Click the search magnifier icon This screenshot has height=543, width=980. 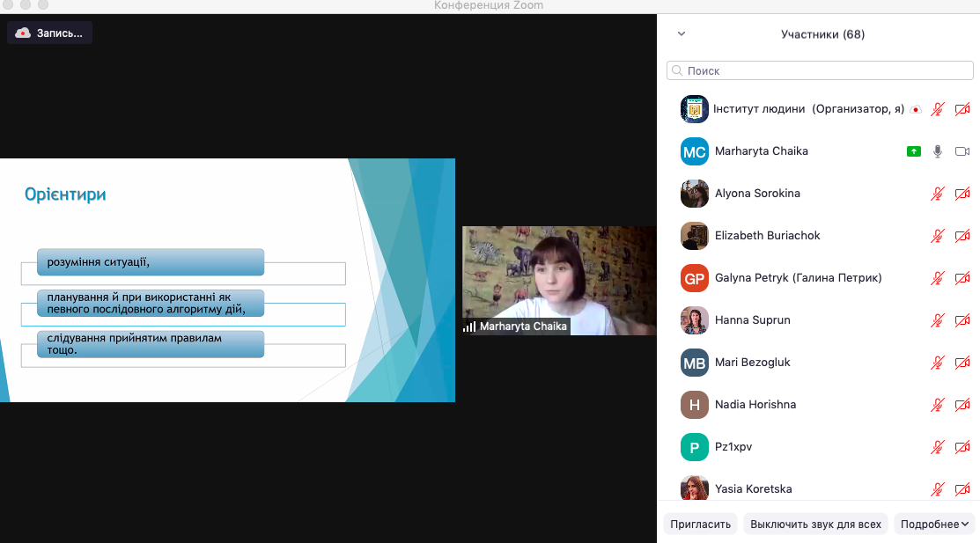[x=677, y=70]
